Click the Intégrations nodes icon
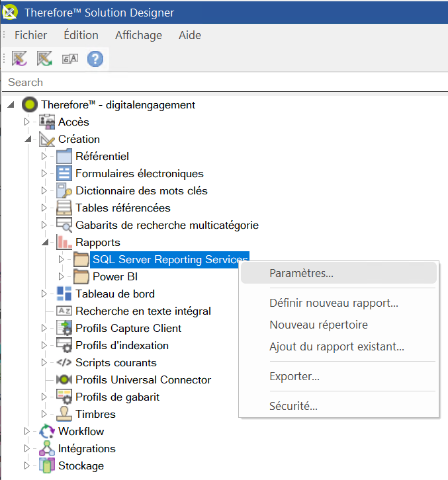The height and width of the screenshot is (480, 448). (47, 448)
